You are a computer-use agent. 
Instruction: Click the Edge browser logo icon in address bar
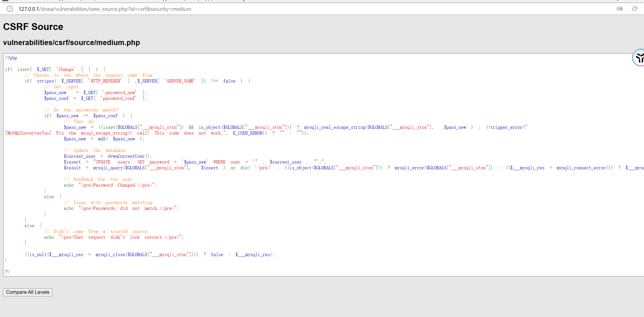[634, 9]
